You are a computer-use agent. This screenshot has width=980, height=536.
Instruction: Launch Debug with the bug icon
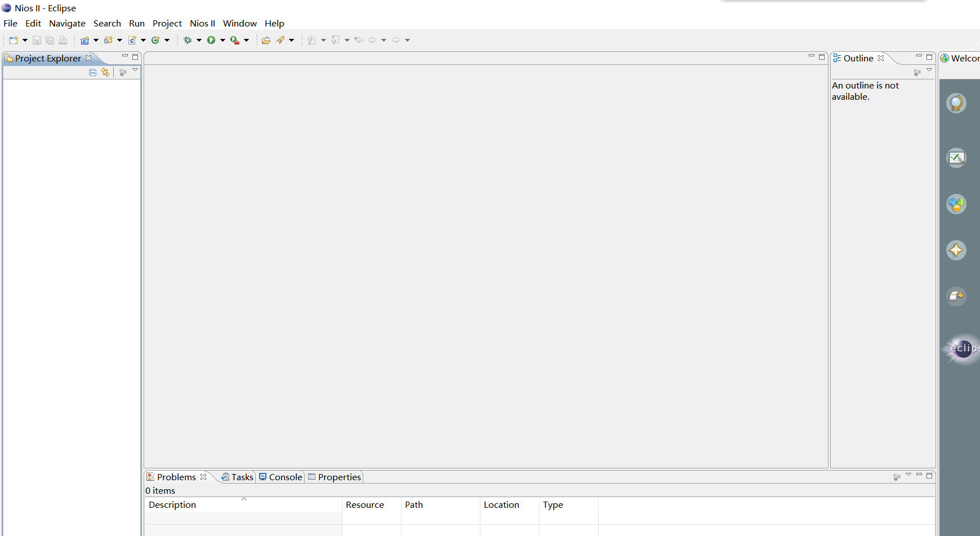188,40
